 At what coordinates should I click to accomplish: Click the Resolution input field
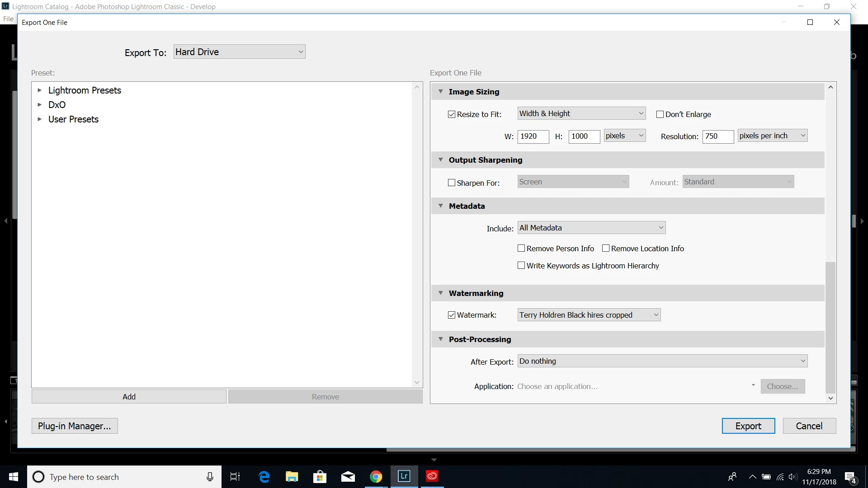717,136
